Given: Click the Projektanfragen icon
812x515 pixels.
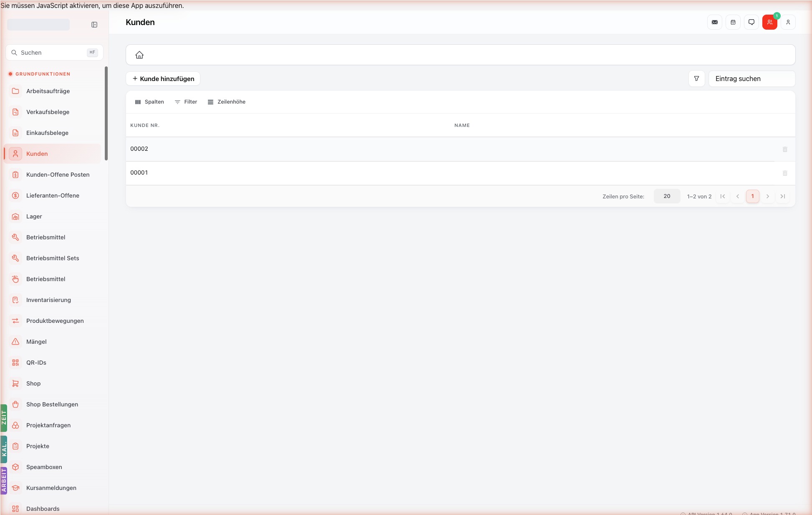Looking at the screenshot, I should (15, 425).
